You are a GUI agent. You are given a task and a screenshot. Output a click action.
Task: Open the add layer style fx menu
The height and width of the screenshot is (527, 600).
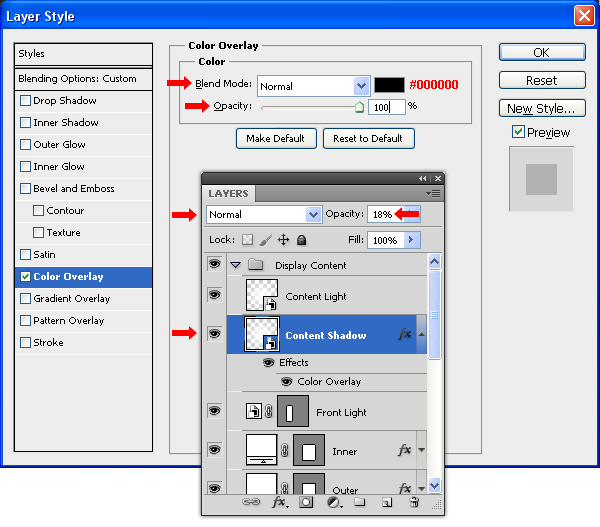[281, 503]
